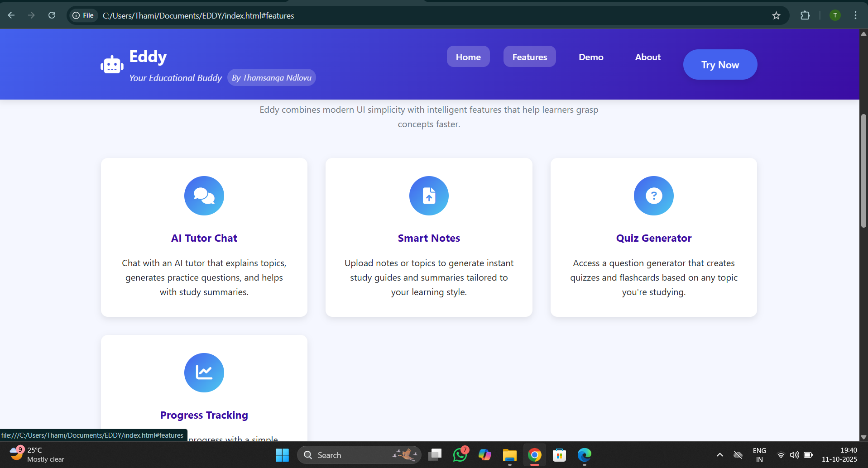Go back using the browser back arrow
Screen dimensions: 868x468
[x=11, y=15]
